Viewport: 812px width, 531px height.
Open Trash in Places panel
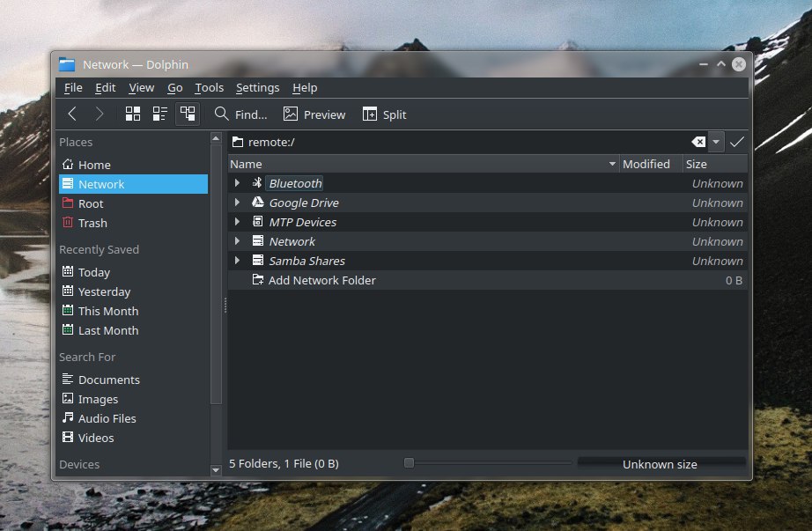(134, 223)
